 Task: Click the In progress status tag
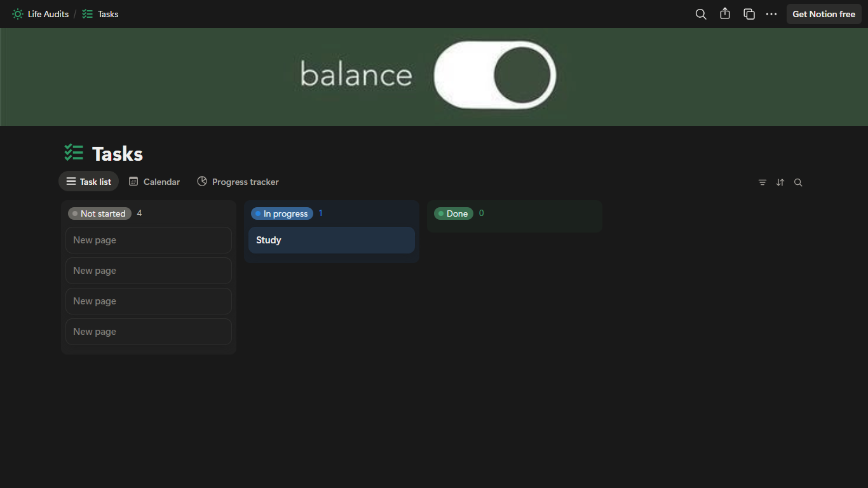[x=282, y=213]
